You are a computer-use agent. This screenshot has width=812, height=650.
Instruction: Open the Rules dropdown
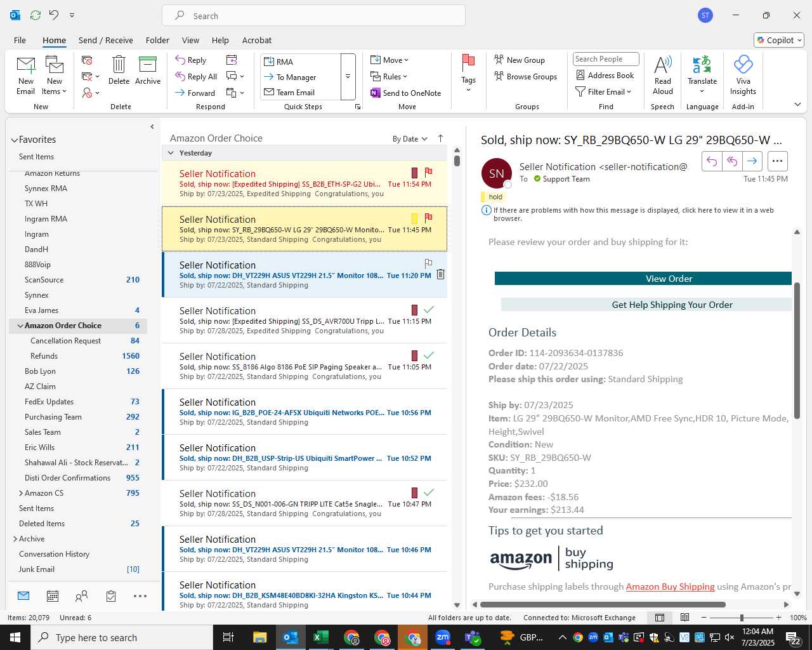tap(389, 77)
